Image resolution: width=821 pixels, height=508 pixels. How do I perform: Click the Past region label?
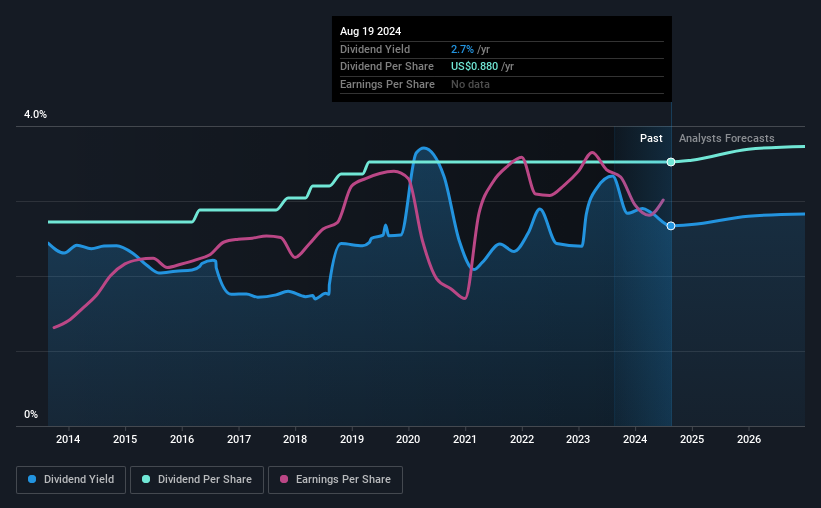651,138
